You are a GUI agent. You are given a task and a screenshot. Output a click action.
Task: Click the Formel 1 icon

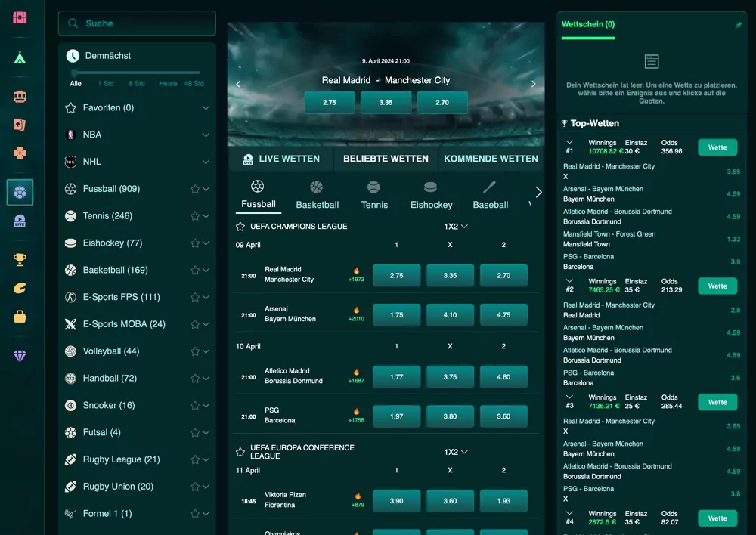(70, 514)
